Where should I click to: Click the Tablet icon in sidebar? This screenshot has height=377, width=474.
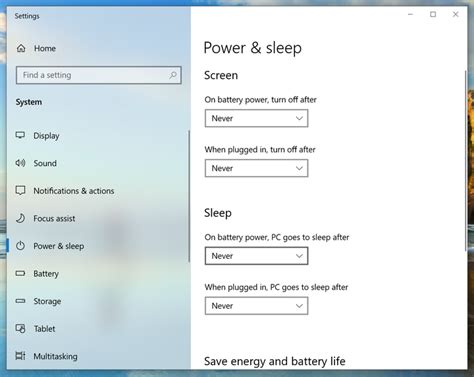click(x=20, y=329)
